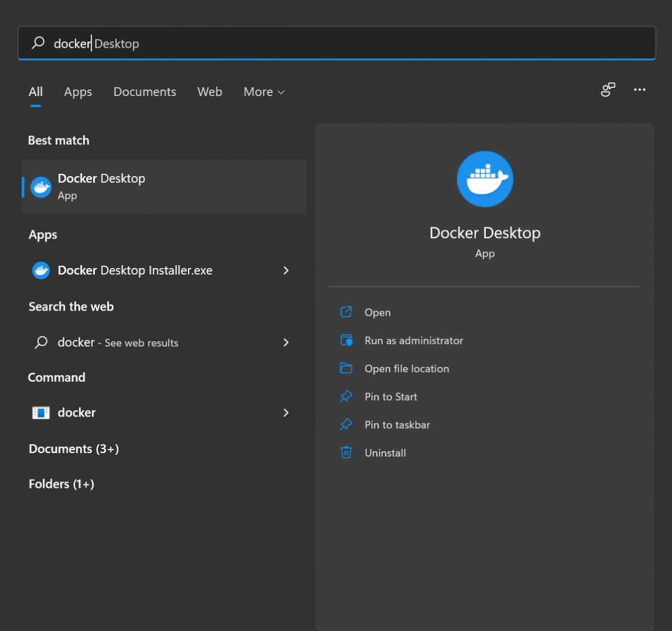Click the magnifier icon in the search box
Screen dimensions: 672x631
pyautogui.click(x=38, y=42)
